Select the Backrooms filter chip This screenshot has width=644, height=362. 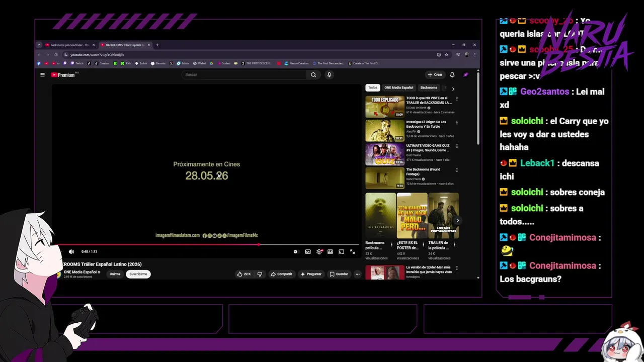[x=429, y=87]
